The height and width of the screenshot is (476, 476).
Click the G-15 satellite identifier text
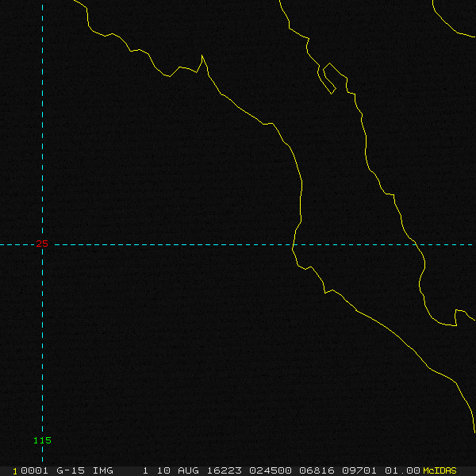tap(71, 470)
